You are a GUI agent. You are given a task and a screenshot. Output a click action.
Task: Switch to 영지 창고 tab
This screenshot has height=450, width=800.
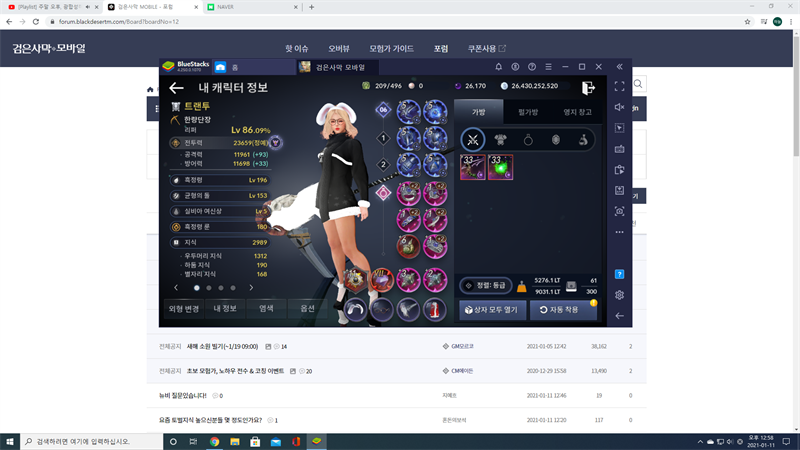(x=578, y=112)
